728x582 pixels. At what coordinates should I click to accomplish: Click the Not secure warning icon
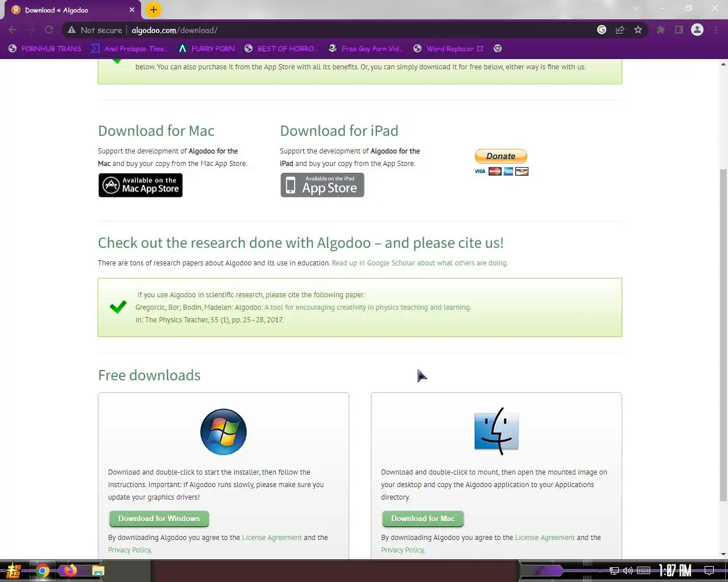click(x=72, y=30)
